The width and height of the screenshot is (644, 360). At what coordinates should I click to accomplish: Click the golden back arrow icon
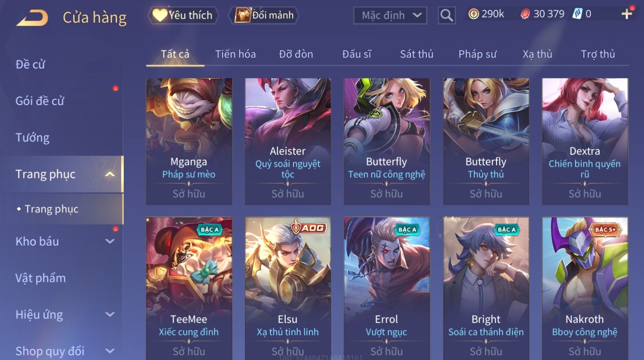point(32,18)
